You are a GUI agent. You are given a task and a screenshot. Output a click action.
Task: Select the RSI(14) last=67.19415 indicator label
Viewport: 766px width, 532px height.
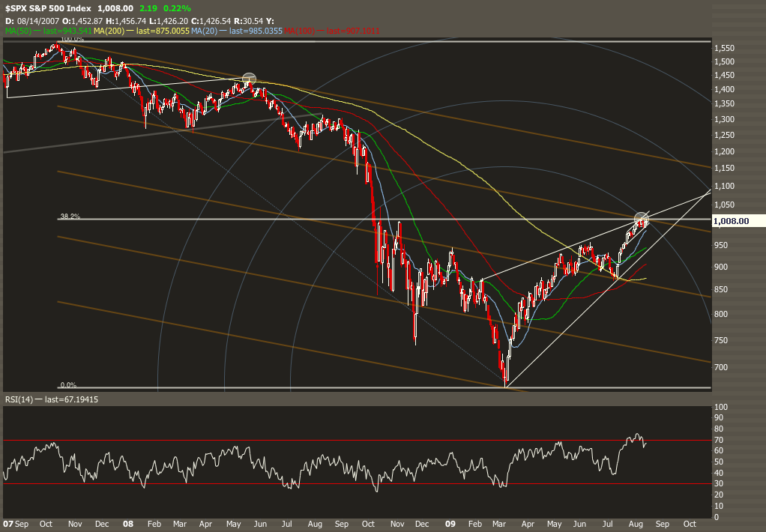tap(51, 399)
